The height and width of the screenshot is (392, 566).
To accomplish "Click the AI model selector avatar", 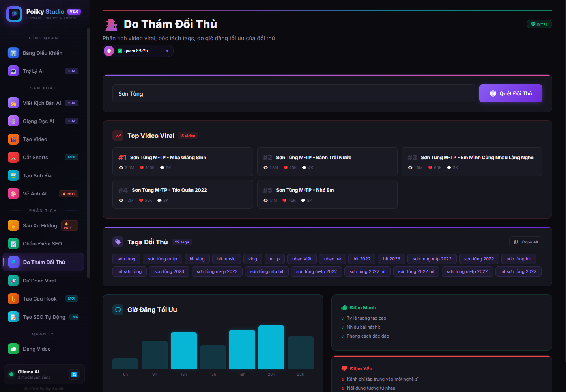I will tap(109, 51).
